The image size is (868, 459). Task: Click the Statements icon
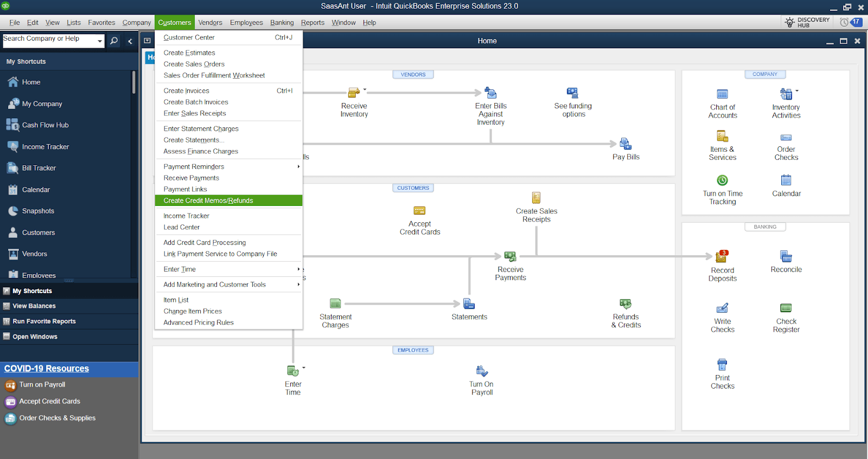(469, 303)
